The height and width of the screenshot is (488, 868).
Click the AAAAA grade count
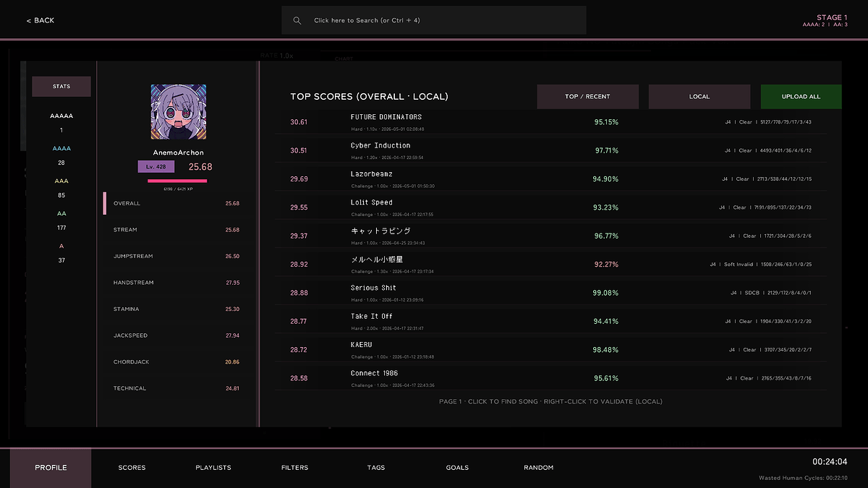61,130
